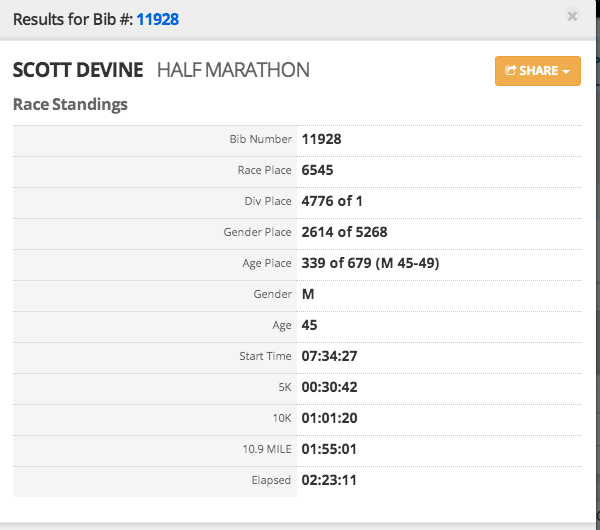Viewport: 600px width, 530px height.
Task: Close the results dialog with X
Action: (572, 17)
